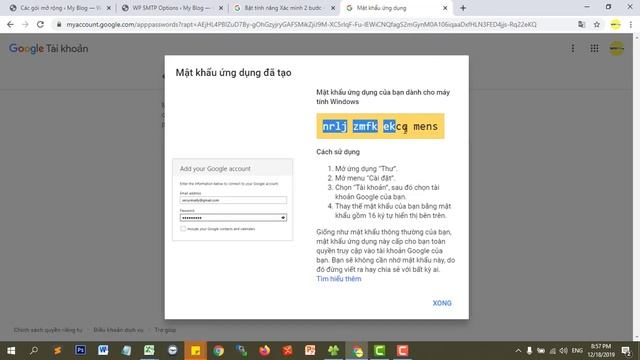Launch Photoshop from the taskbar
640x360 pixels.
(x=80, y=350)
